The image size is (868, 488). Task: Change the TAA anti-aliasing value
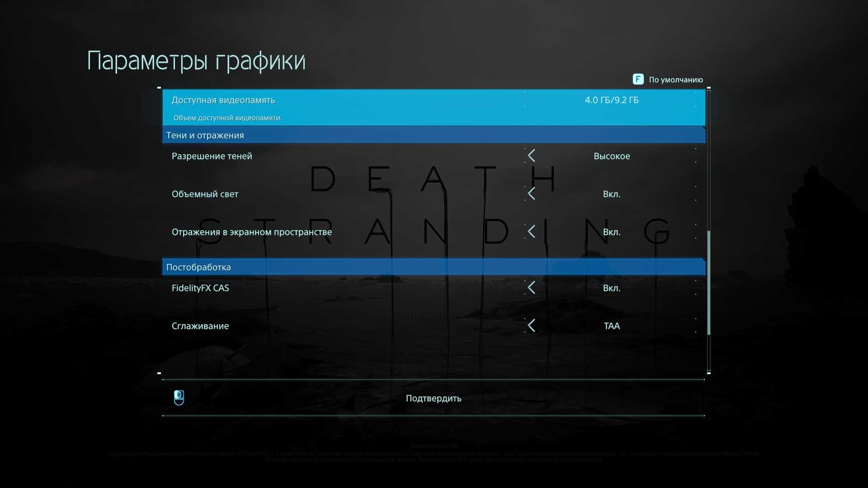pos(612,326)
